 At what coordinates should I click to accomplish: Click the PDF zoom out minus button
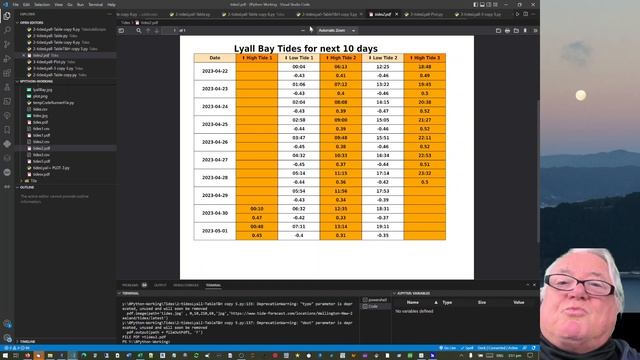click(303, 30)
